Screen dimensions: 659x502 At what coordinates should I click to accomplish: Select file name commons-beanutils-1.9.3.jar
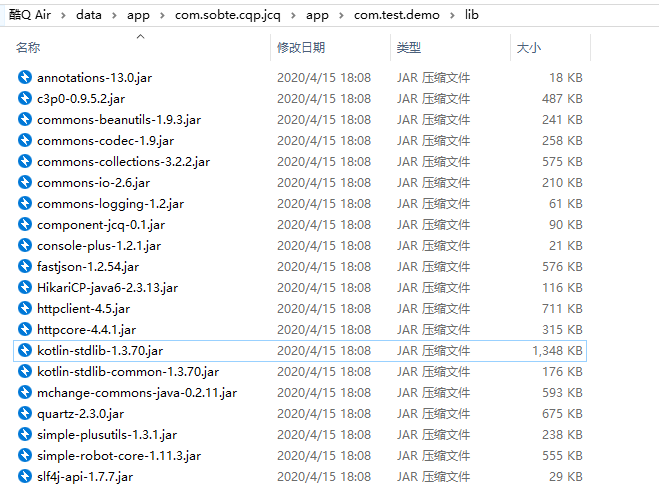119,120
